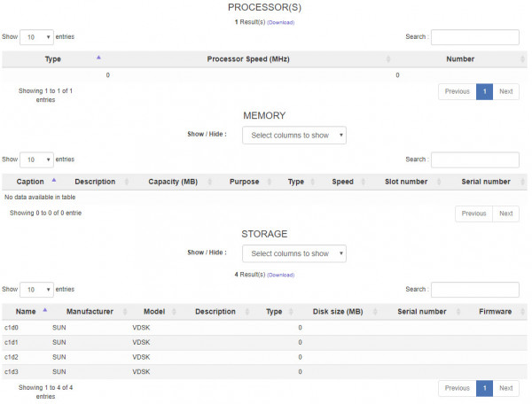532x404 pixels.
Task: Download the processor results
Action: pyautogui.click(x=280, y=22)
